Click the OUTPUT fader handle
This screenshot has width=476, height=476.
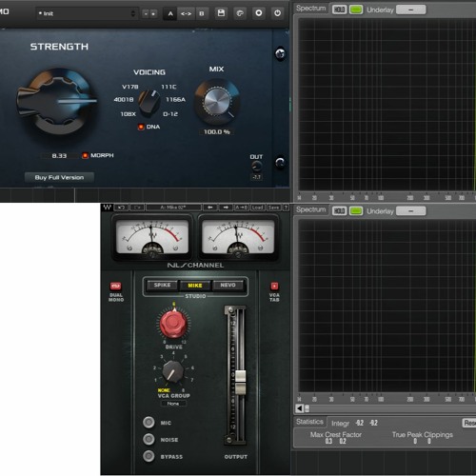click(x=240, y=382)
